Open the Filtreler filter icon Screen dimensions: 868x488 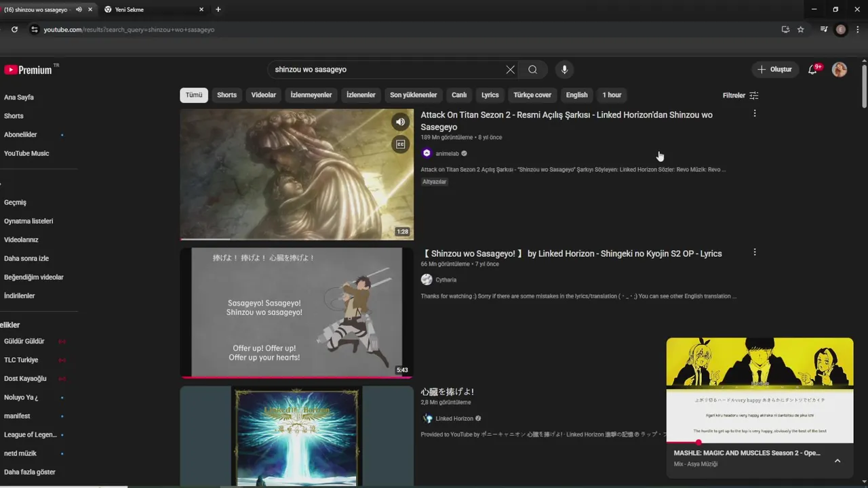coord(754,96)
